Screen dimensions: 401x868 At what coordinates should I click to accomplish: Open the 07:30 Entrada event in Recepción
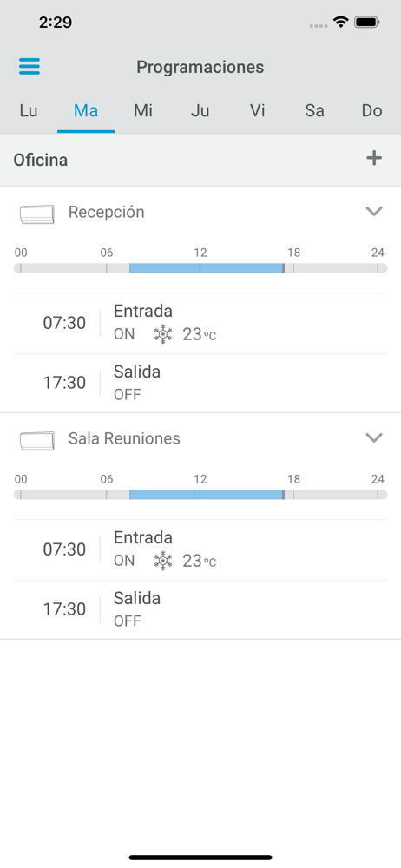(x=200, y=323)
